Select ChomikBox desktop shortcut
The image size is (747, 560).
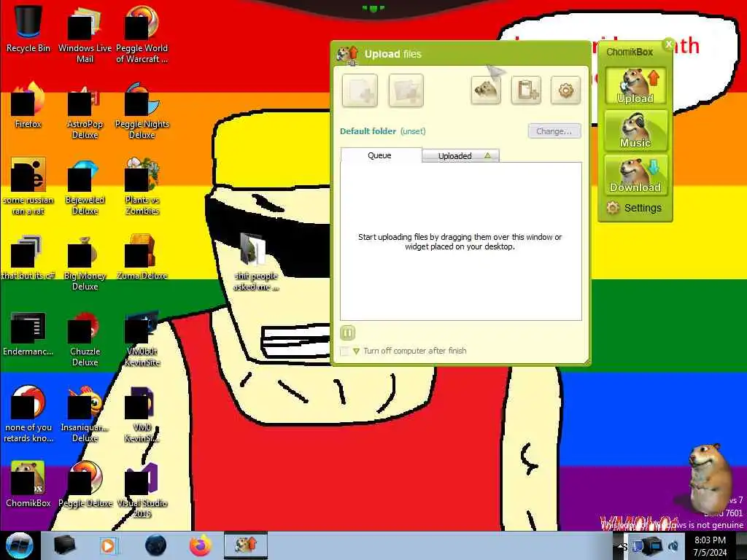[28, 484]
